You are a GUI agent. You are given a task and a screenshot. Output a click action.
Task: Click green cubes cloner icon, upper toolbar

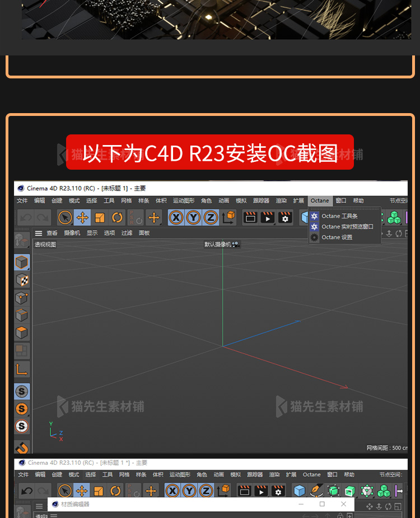(394, 218)
